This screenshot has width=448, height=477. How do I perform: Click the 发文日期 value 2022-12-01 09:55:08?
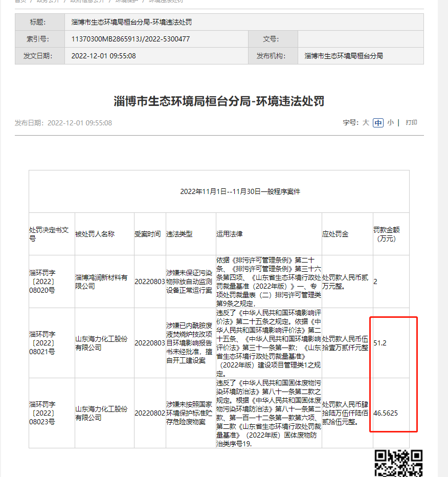pos(103,56)
